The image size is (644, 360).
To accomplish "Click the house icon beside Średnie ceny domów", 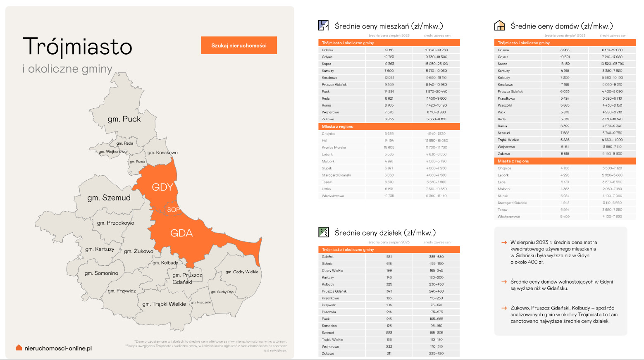I will [500, 26].
